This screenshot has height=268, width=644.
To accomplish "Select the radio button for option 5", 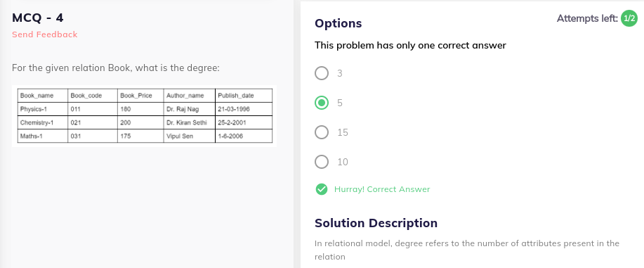I will point(322,103).
